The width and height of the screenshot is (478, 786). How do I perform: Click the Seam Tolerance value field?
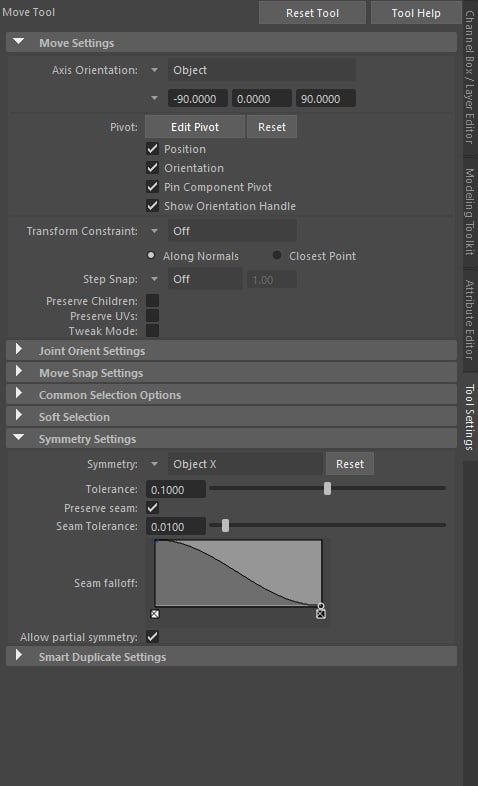pos(176,527)
